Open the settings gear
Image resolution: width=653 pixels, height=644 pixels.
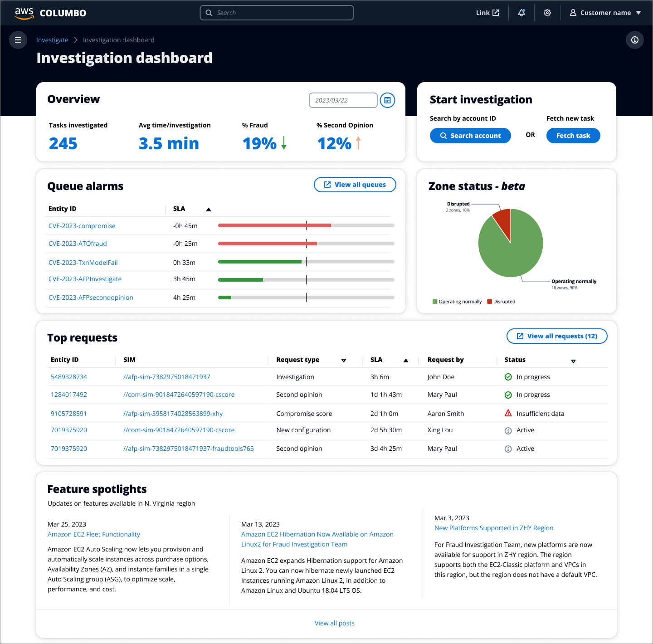[547, 13]
